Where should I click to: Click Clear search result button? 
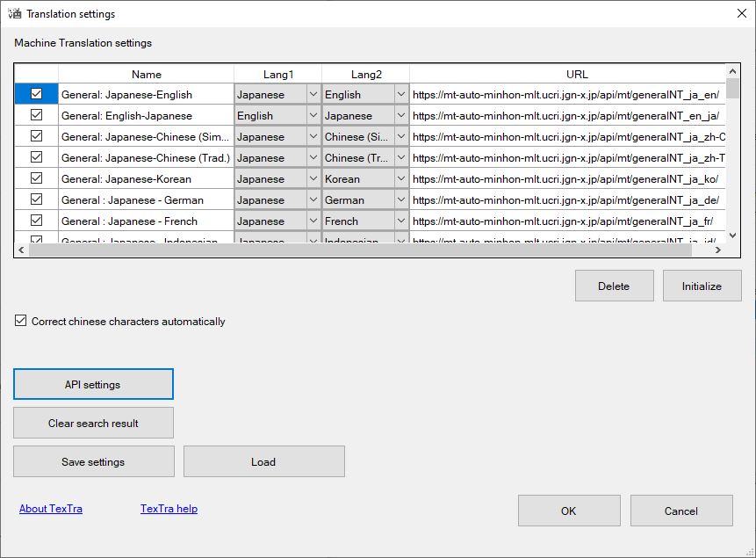coord(93,423)
